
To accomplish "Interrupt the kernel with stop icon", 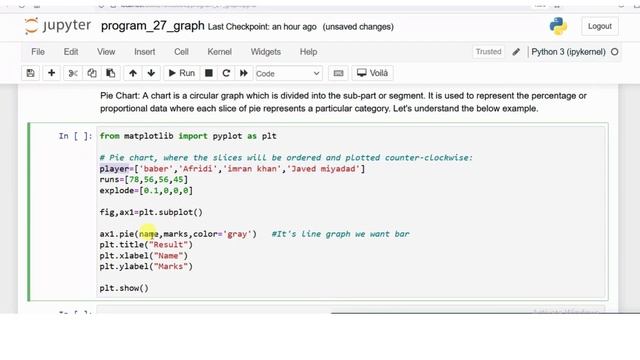I will 209,73.
